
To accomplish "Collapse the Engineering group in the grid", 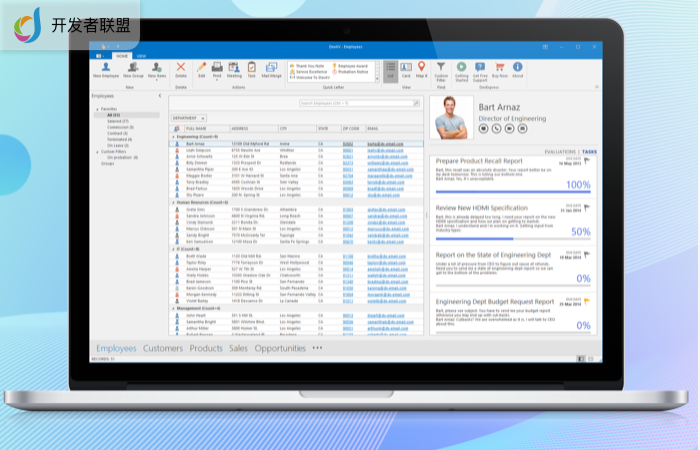I will point(172,135).
